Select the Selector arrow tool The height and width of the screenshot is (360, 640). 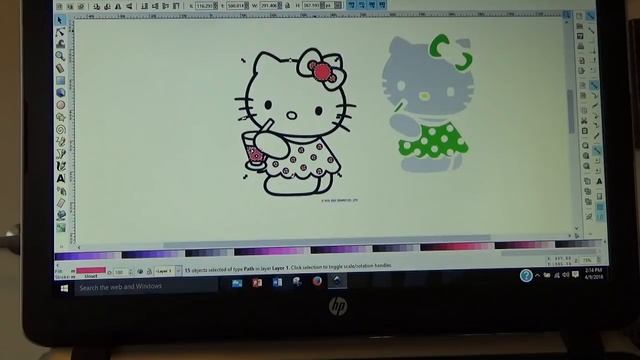pyautogui.click(x=60, y=20)
